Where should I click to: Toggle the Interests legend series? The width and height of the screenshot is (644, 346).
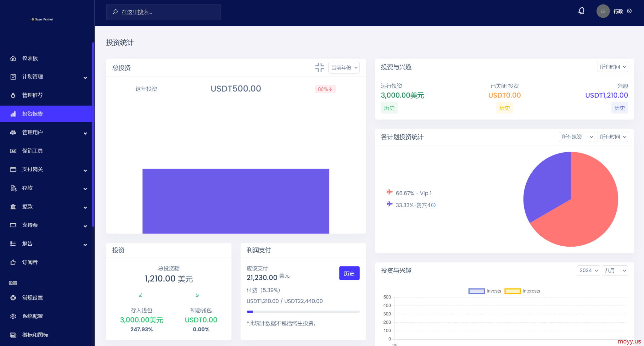[x=522, y=291]
